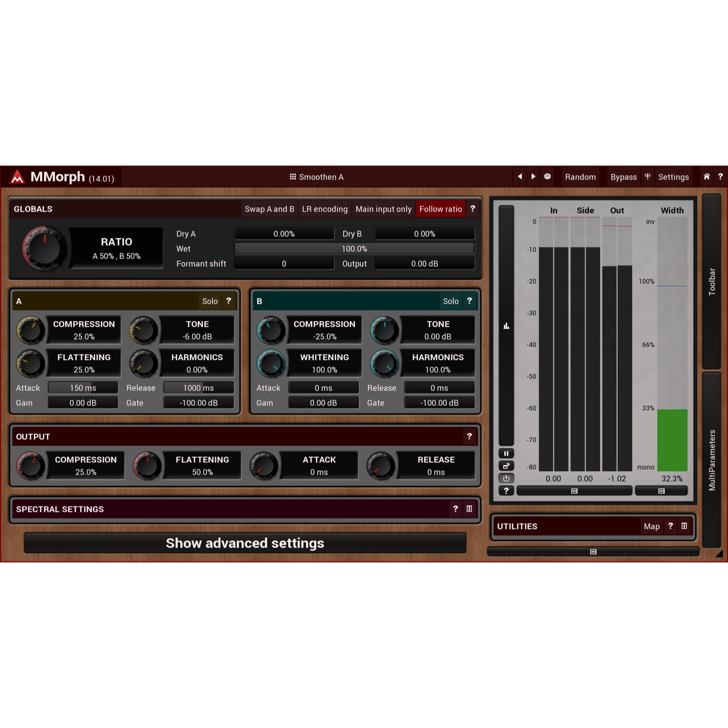Click the Wet 100.0% slider
The image size is (728, 728).
pyautogui.click(x=354, y=249)
